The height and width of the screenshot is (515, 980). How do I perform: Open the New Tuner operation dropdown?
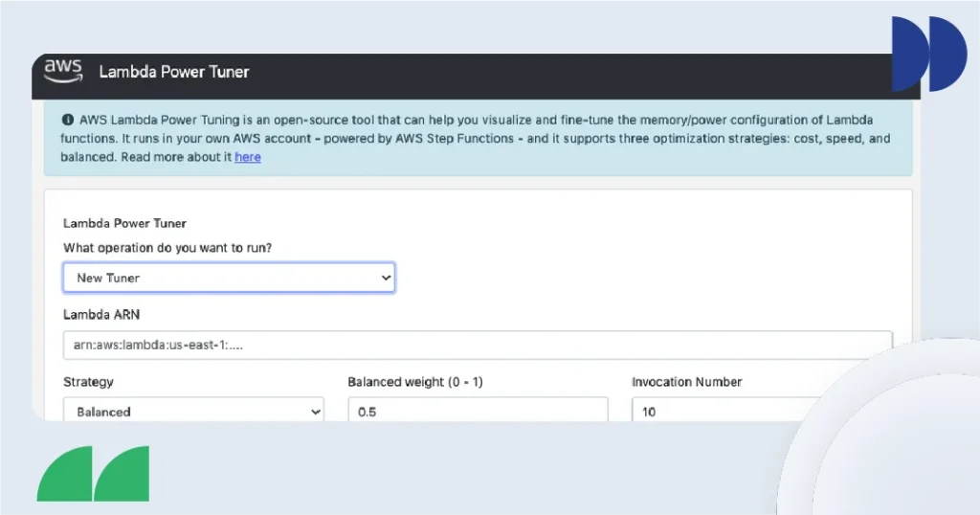(x=229, y=278)
